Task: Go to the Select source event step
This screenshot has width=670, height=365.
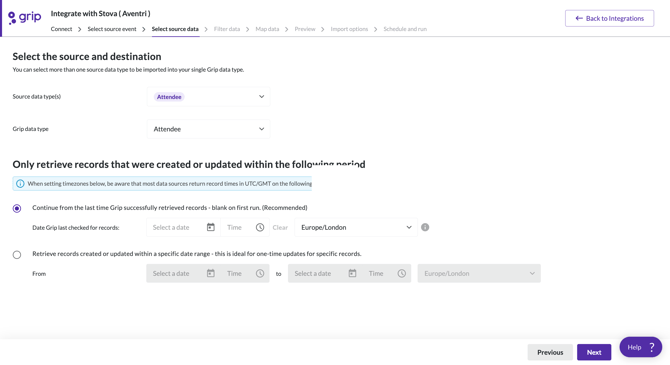Action: tap(112, 29)
